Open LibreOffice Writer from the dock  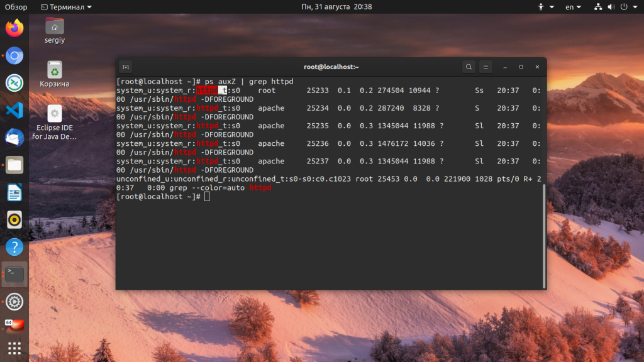[14, 192]
